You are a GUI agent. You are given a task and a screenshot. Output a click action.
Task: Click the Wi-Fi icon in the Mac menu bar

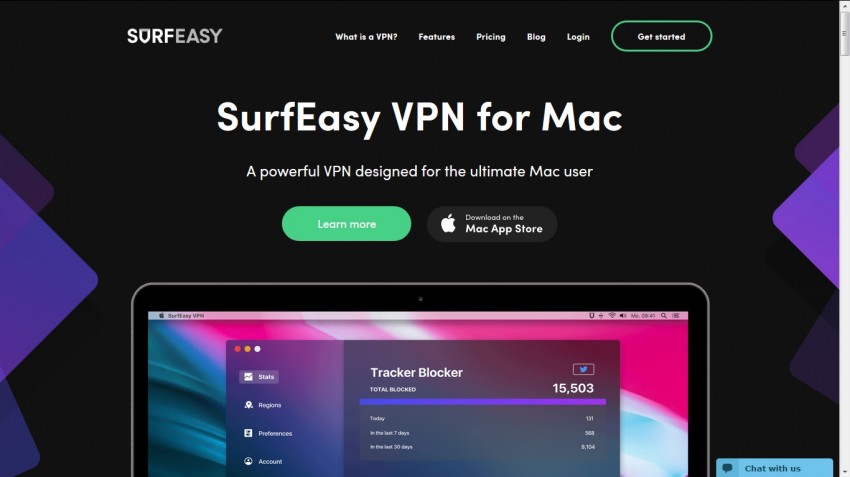coord(612,315)
